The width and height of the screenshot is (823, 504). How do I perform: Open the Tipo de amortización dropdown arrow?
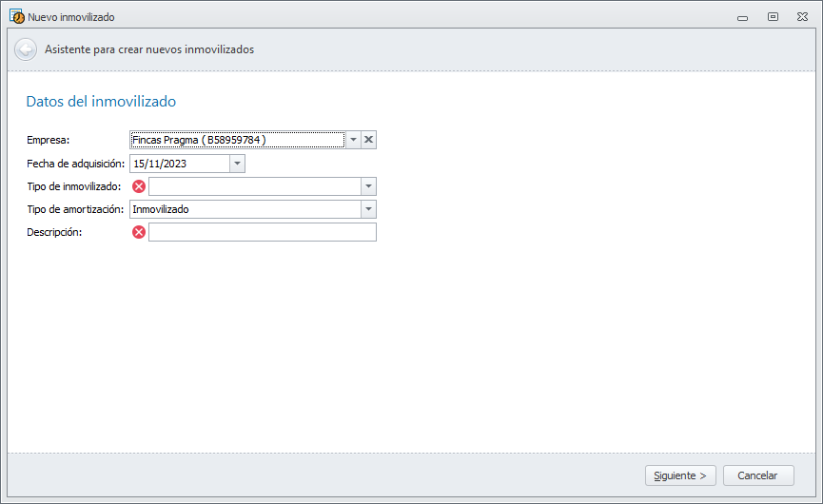(x=368, y=209)
